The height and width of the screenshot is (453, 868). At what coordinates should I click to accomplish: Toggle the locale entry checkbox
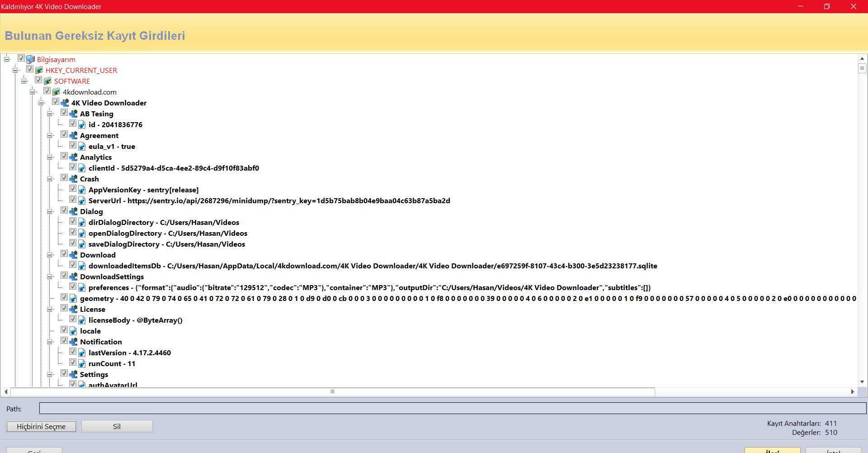click(64, 329)
